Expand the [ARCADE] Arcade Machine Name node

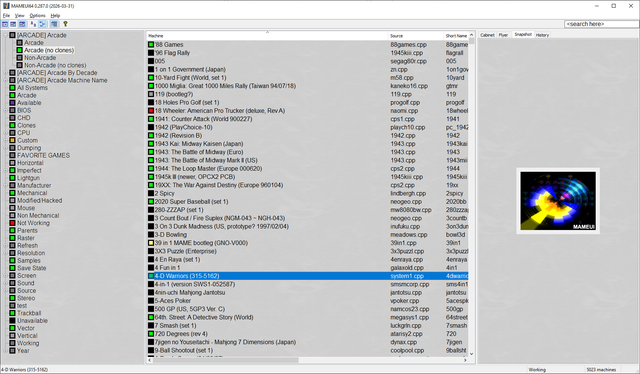[6, 80]
